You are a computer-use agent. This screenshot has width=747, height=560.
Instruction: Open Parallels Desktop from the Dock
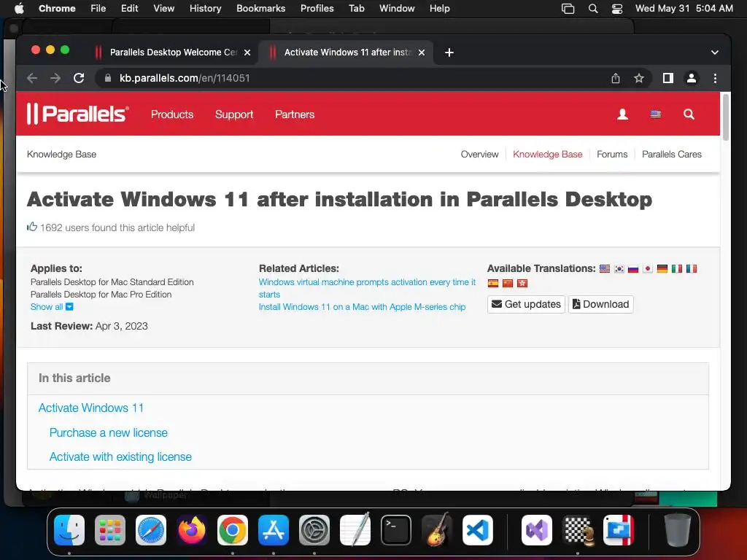coord(619,530)
